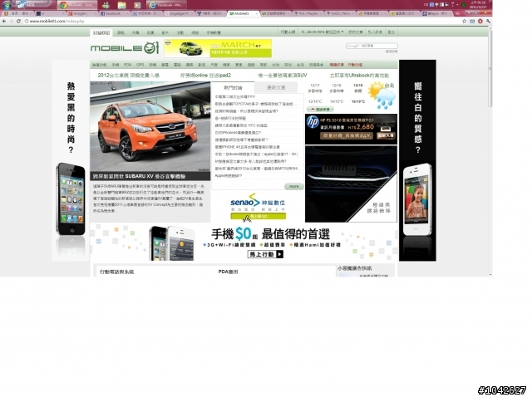This screenshot has height=397, width=532.
Task: Collapse weather panel with red-triangle button
Action: coord(320,109)
